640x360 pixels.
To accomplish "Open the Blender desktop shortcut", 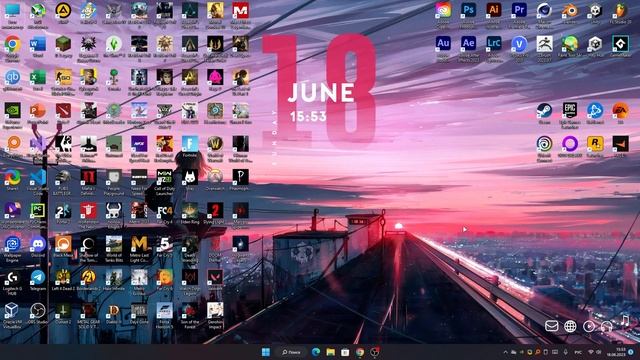I will click(x=570, y=11).
